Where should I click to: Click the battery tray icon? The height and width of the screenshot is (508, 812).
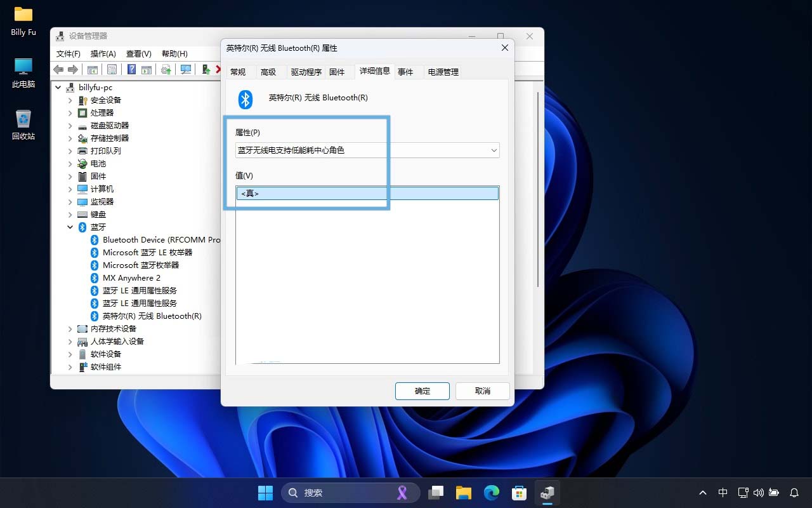click(x=773, y=493)
